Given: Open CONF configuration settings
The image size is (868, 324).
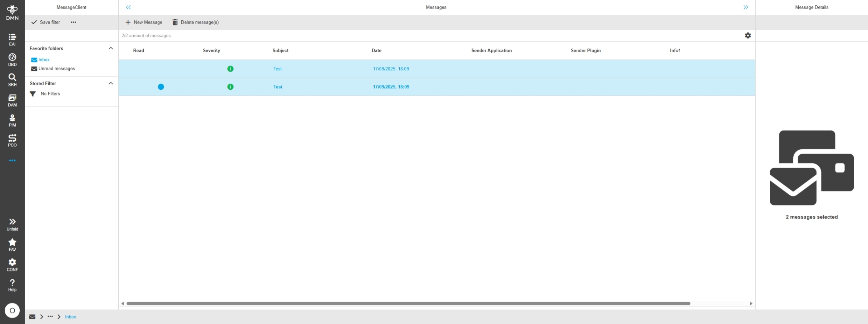Looking at the screenshot, I should click(x=12, y=265).
